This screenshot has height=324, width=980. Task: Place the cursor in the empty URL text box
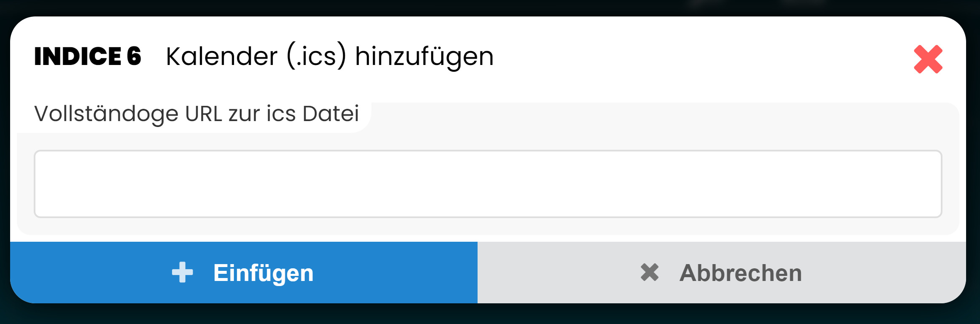488,184
